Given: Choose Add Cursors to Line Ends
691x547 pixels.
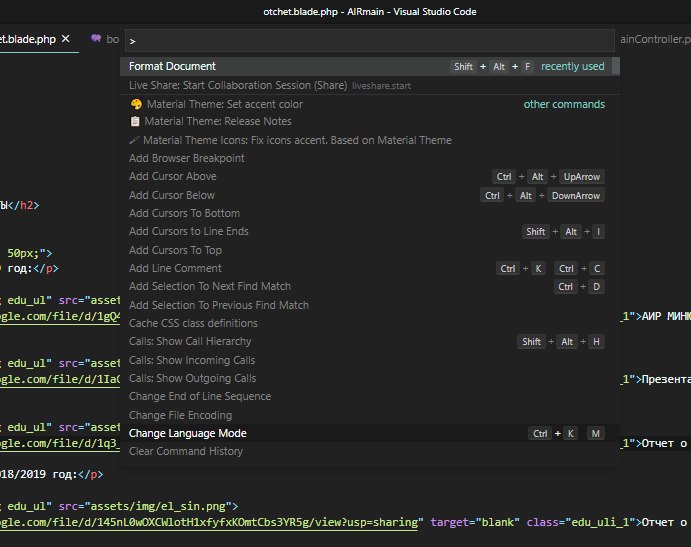Looking at the screenshot, I should [369, 231].
